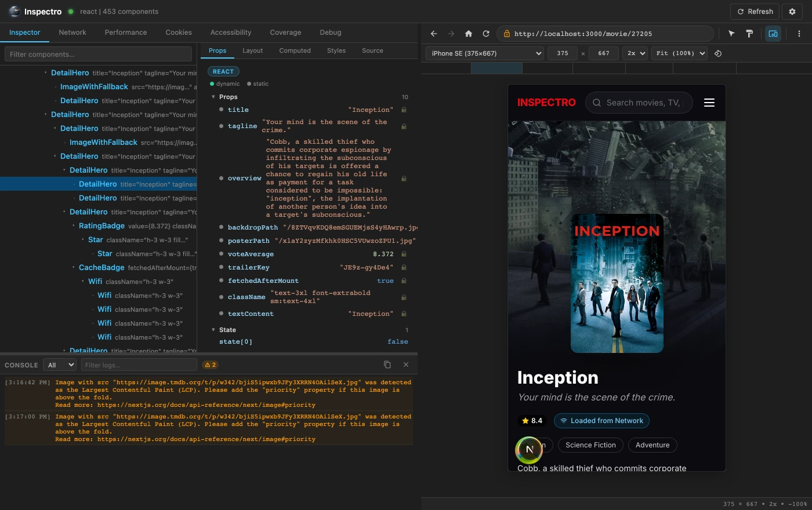
Task: Click the Inspectro logo in the title bar
Action: click(14, 12)
